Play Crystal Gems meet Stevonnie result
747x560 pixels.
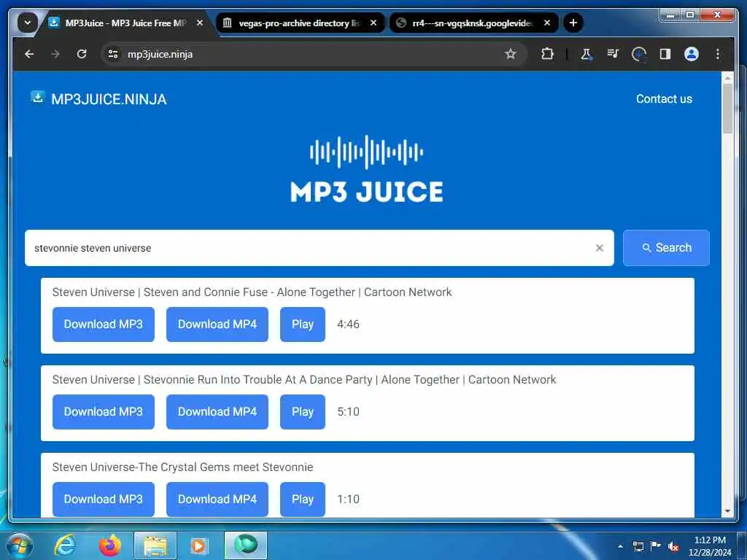point(303,499)
